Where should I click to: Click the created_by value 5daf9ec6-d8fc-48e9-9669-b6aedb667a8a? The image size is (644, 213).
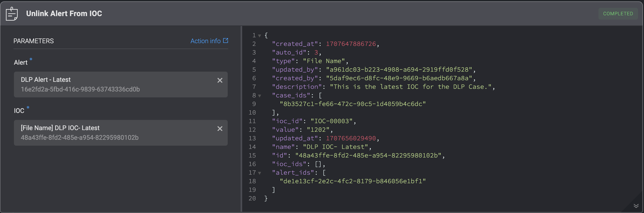399,78
